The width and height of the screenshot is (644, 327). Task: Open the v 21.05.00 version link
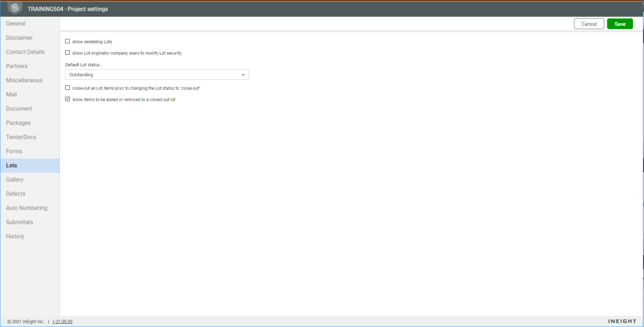[62, 322]
